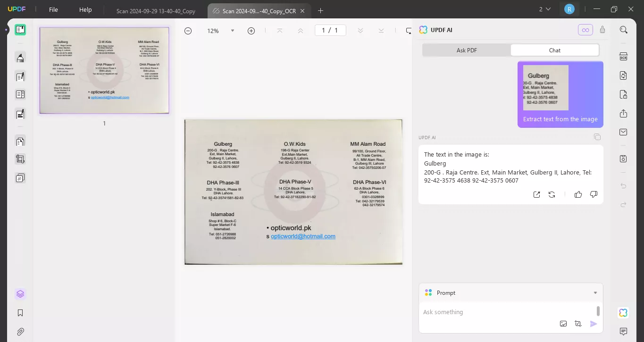Click the opticworld@hotmail.com link
The height and width of the screenshot is (342, 644).
pos(303,236)
